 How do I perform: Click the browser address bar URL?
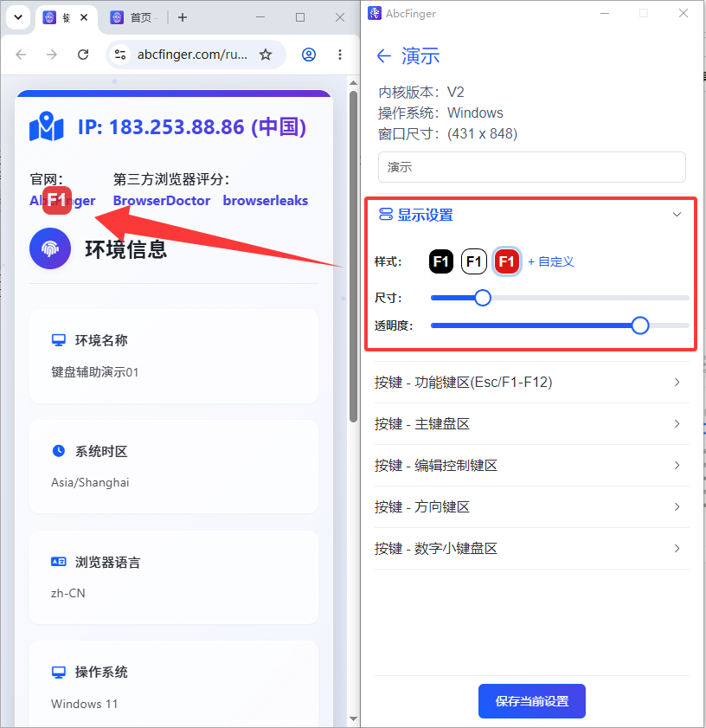[x=192, y=55]
